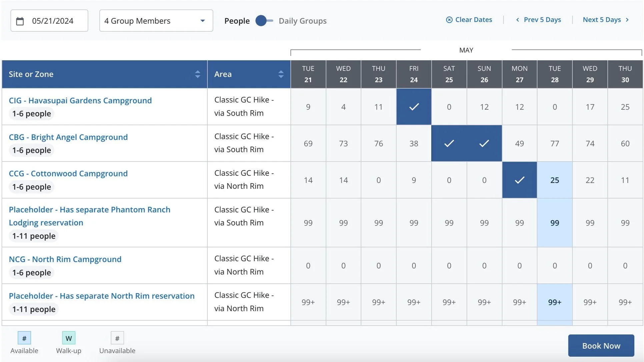Select Cottonwood Campground 25 on Tue 28
The image size is (644, 362).
(554, 180)
